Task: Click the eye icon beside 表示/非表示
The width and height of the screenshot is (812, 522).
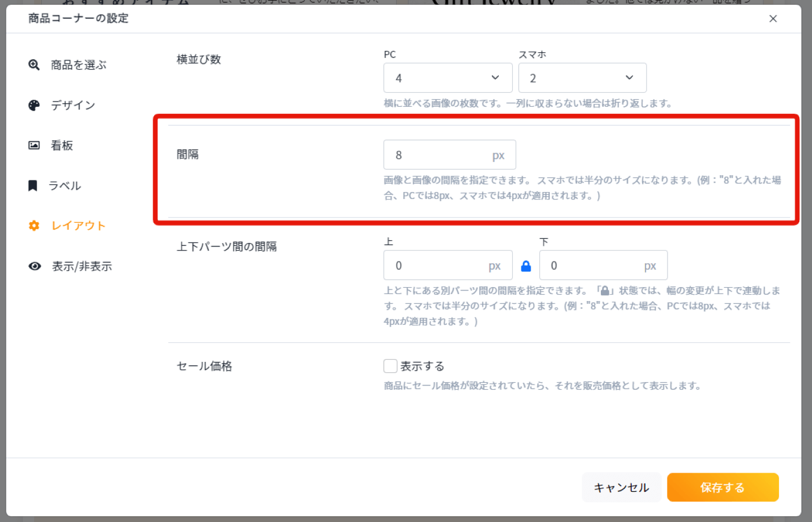Action: coord(35,266)
